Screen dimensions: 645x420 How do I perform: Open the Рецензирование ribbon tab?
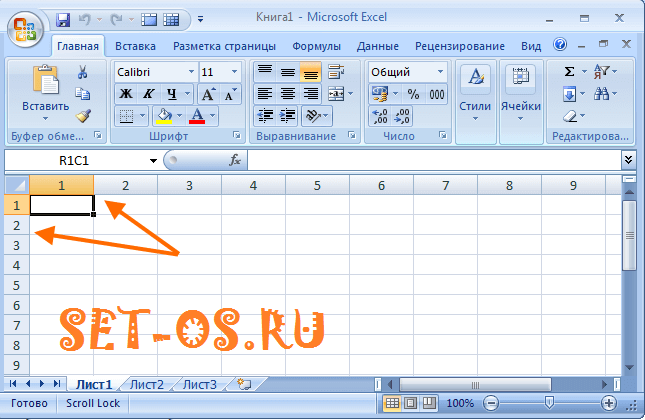pyautogui.click(x=459, y=46)
